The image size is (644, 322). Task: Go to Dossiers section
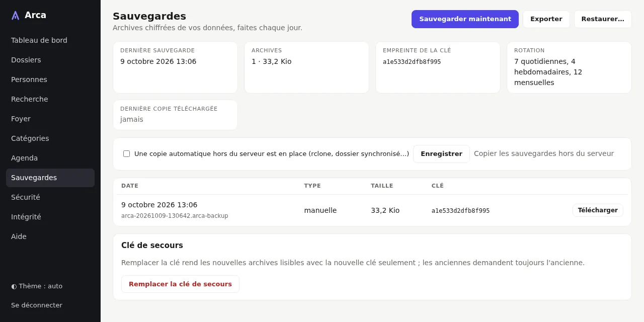[50, 60]
